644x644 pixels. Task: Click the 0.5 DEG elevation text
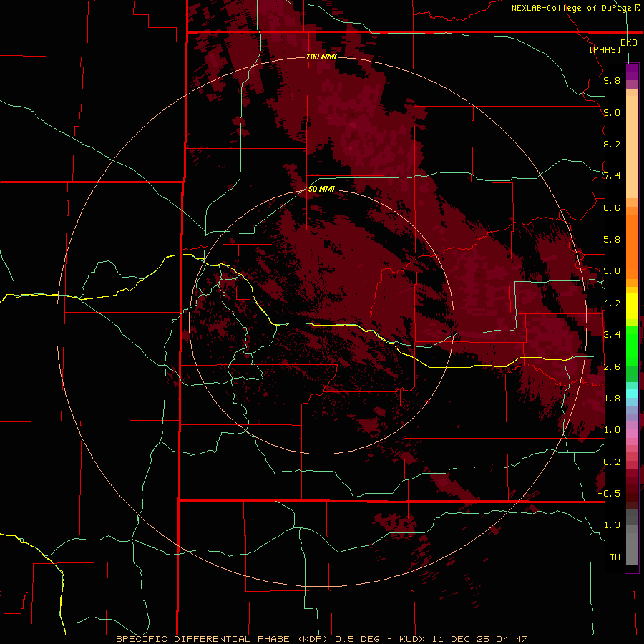pyautogui.click(x=358, y=639)
